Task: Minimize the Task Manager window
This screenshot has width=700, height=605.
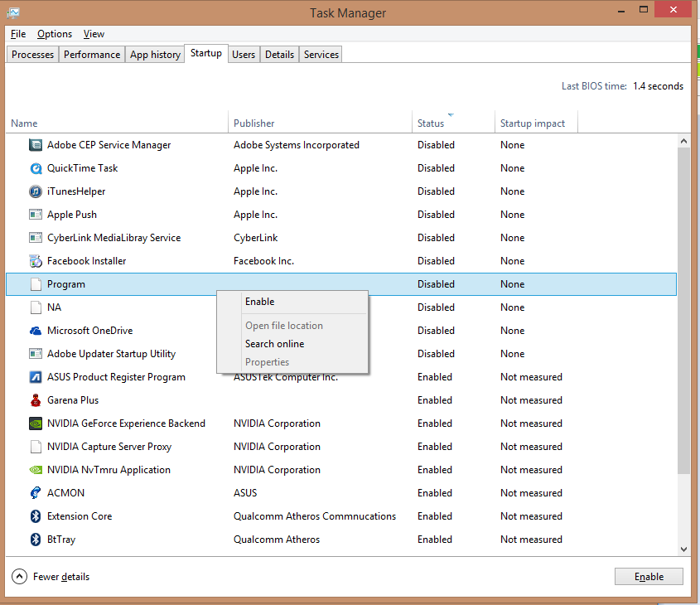Action: (x=621, y=10)
